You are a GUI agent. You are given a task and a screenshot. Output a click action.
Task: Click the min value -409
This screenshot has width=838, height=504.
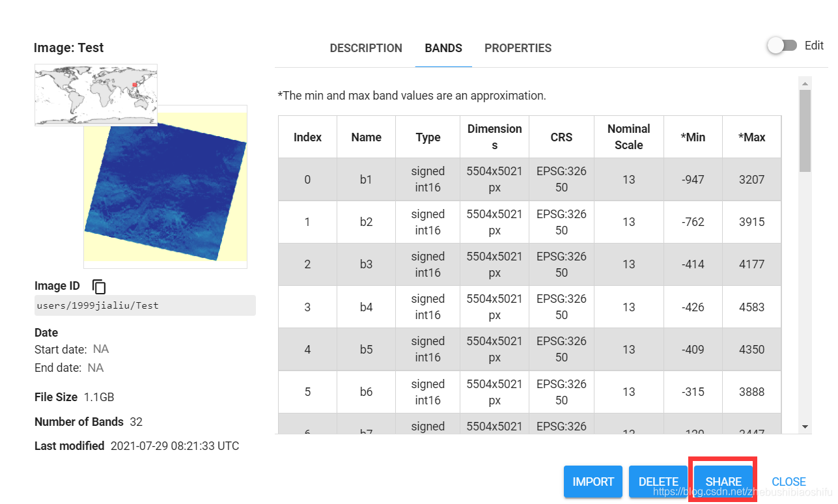pos(693,350)
